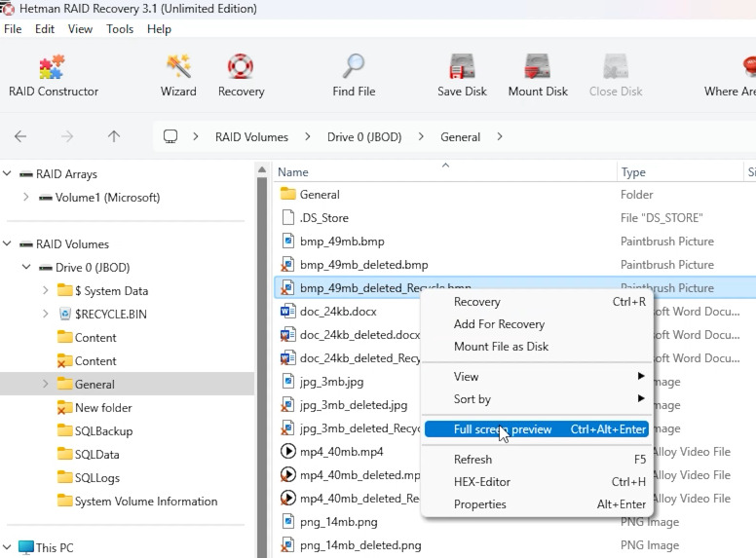Click the bmp_49mb.bmp file icon
This screenshot has width=756, height=558.
[x=287, y=241]
